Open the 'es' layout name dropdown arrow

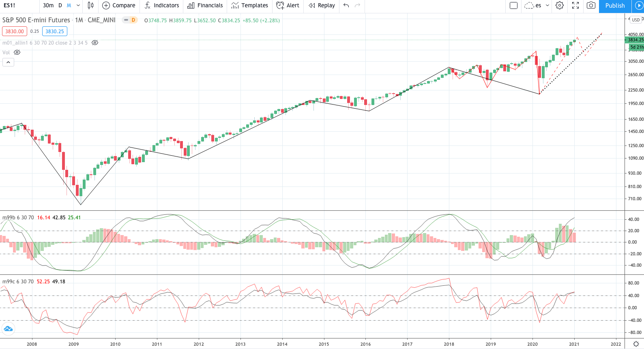point(547,5)
